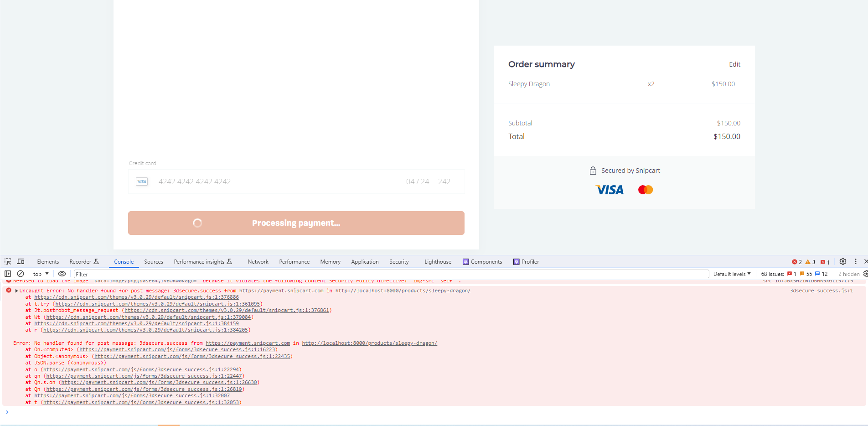868x426 pixels.
Task: Click the Visa card brand icon in field
Action: click(142, 182)
